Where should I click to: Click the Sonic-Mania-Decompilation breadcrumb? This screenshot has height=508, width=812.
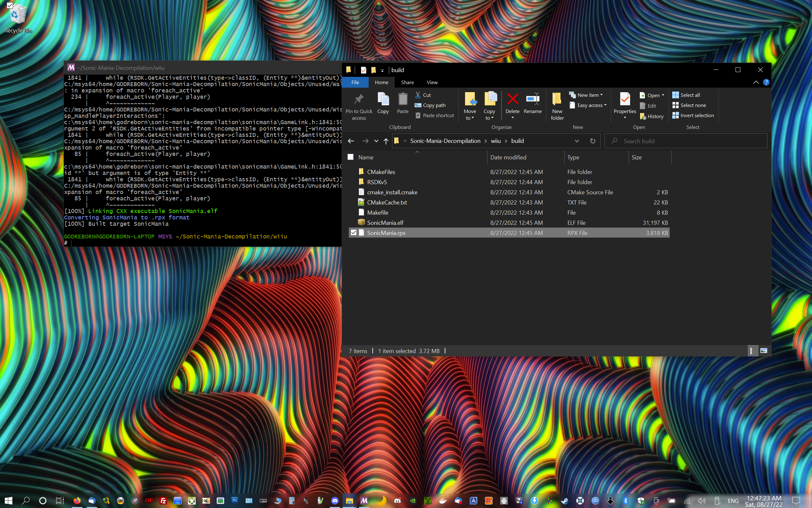click(445, 141)
